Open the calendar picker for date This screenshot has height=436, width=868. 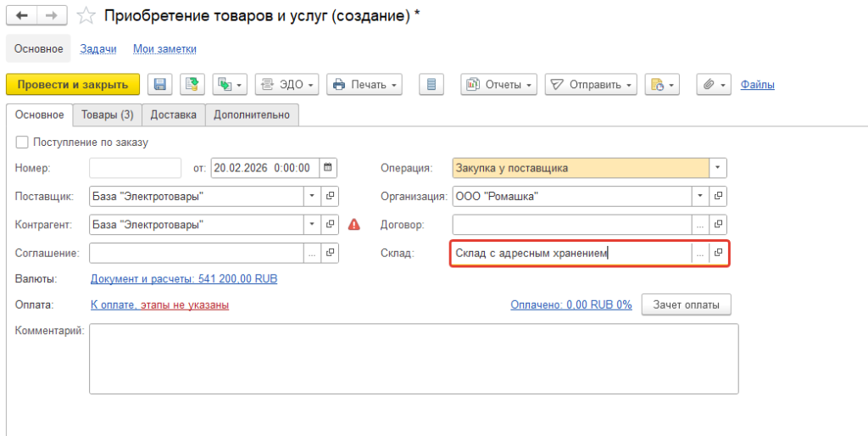coord(328,168)
